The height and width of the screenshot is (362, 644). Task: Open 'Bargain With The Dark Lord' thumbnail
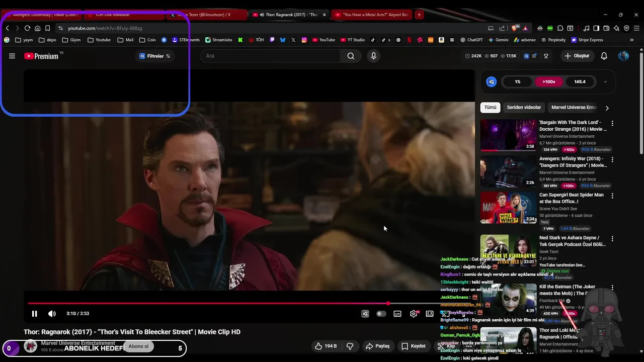508,135
